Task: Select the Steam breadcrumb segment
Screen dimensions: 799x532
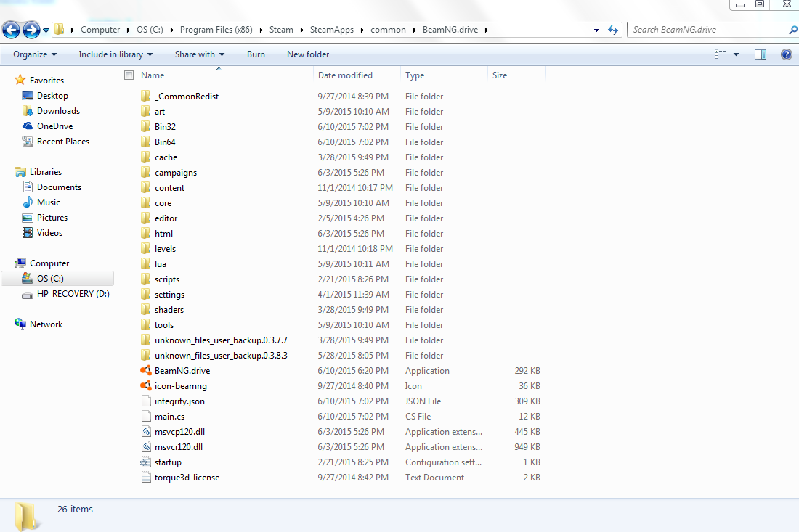Action: click(281, 30)
